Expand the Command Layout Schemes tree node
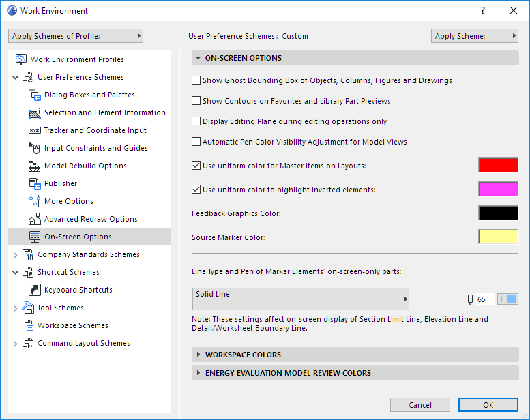 [15, 344]
